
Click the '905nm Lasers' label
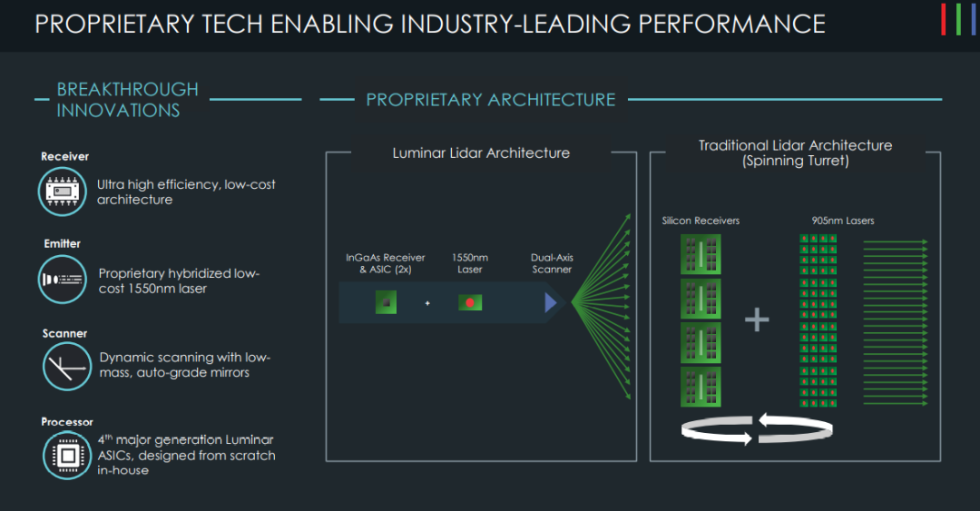point(842,221)
